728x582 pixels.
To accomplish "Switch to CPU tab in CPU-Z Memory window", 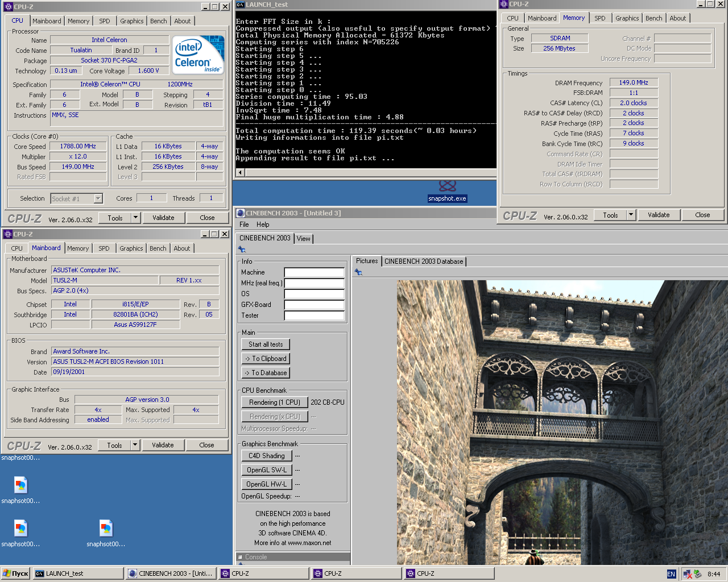I will 512,18.
